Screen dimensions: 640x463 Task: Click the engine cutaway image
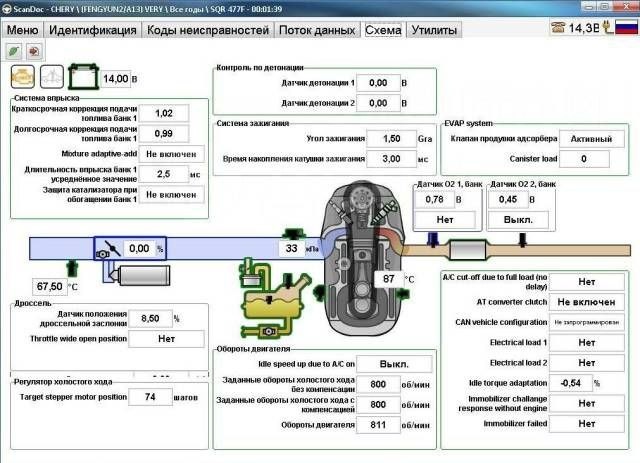[362, 259]
